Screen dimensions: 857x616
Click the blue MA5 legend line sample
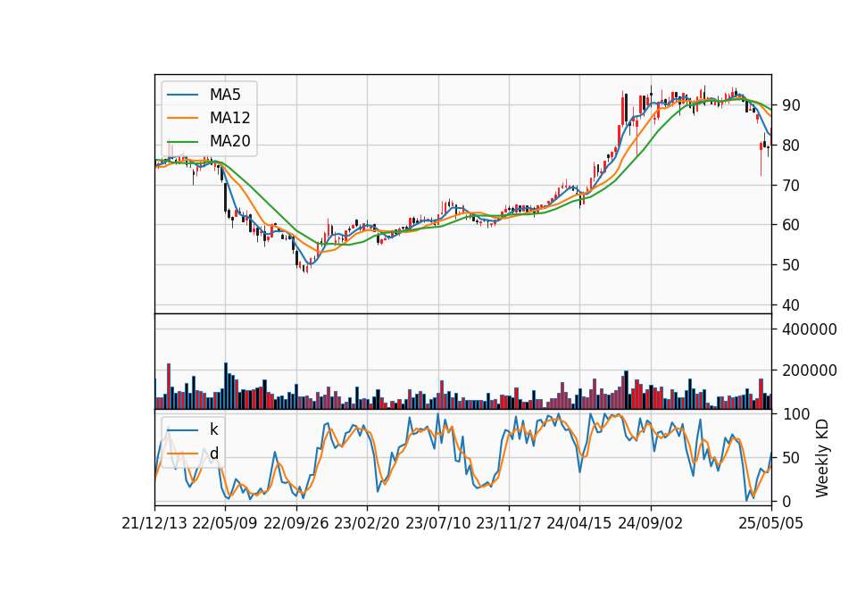[182, 96]
